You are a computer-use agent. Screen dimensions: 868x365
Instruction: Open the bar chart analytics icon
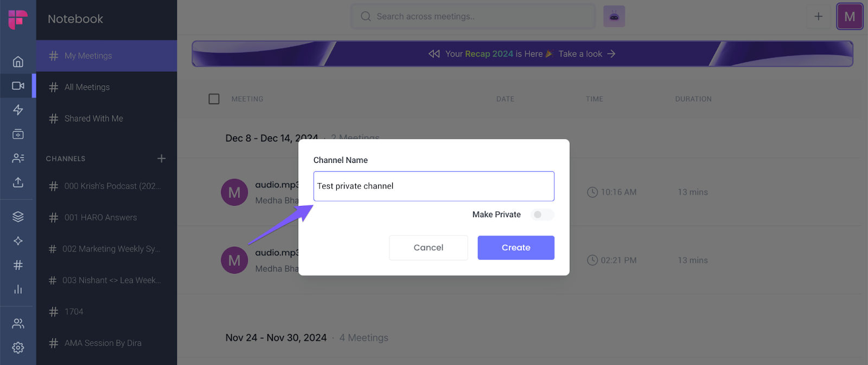[18, 289]
